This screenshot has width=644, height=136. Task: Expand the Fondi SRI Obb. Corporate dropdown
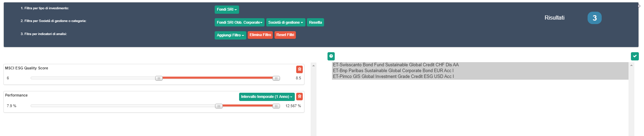pyautogui.click(x=239, y=22)
